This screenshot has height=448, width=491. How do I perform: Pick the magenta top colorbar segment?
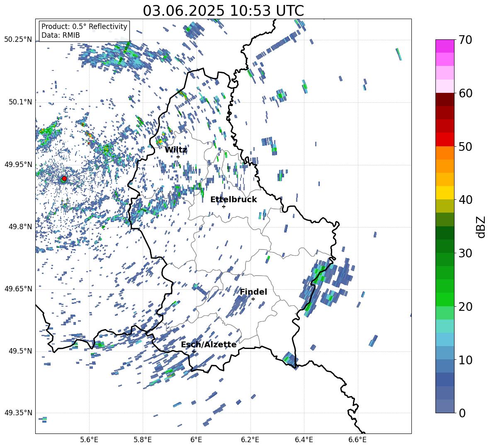(x=445, y=46)
